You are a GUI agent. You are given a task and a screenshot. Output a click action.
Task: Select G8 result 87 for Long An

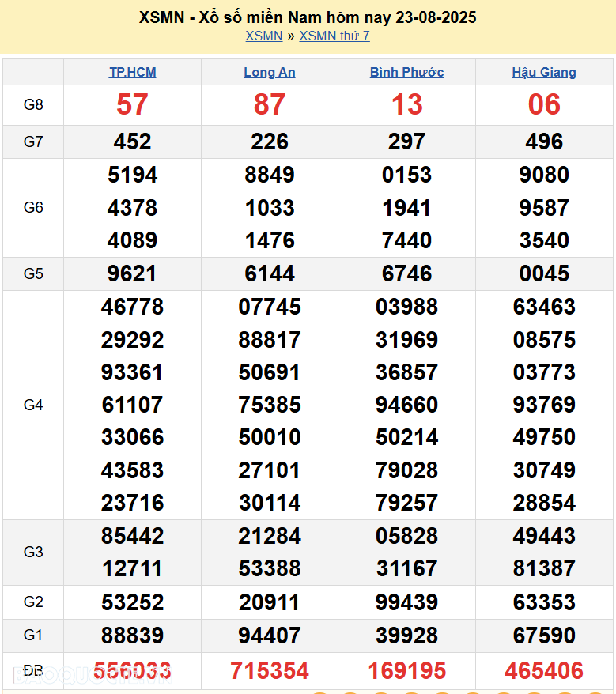click(270, 104)
